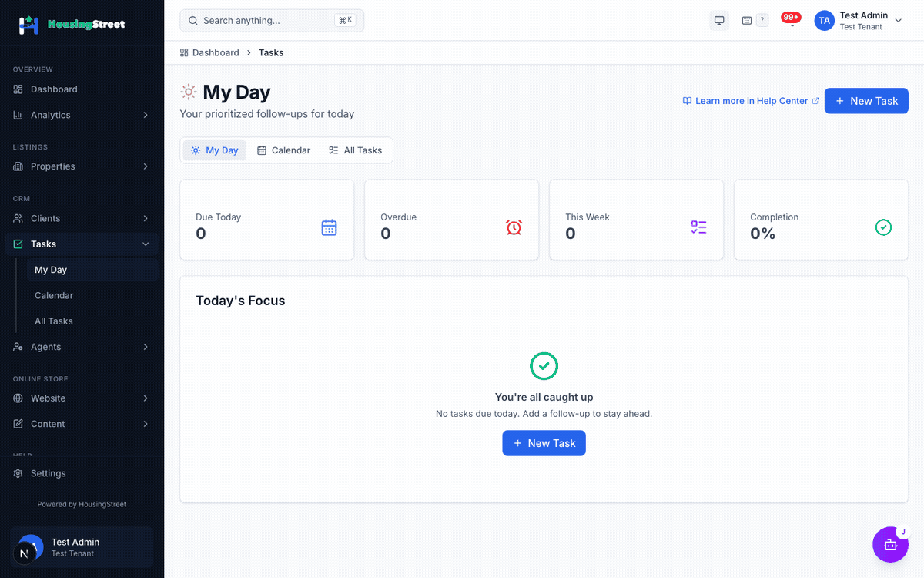Click the New Task button in Today's Focus

(x=544, y=443)
